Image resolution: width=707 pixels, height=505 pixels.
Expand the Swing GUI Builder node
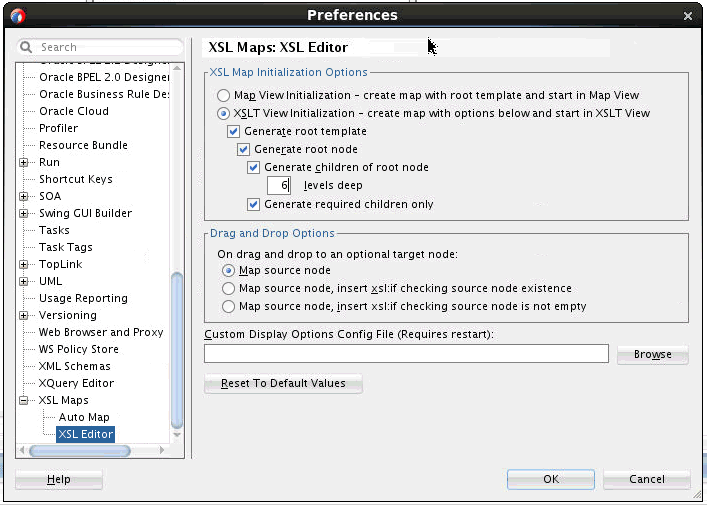pos(23,213)
